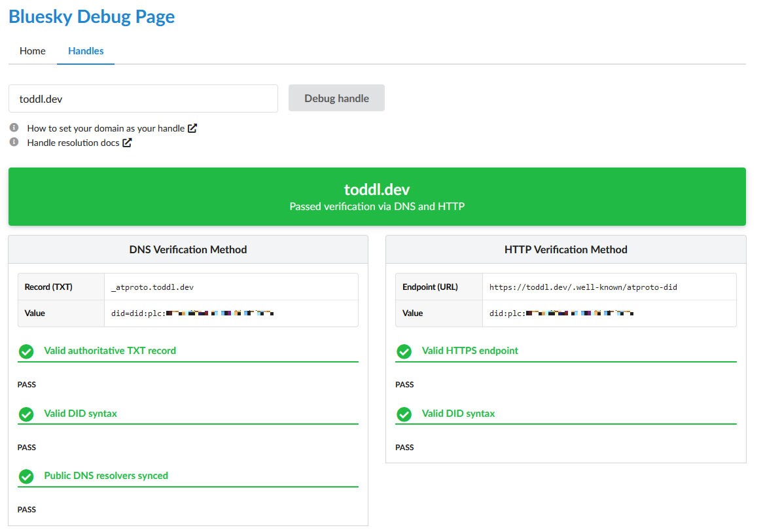Click checkmark icon for DNS Valid DID syntax
This screenshot has width=763, height=532.
(26, 414)
